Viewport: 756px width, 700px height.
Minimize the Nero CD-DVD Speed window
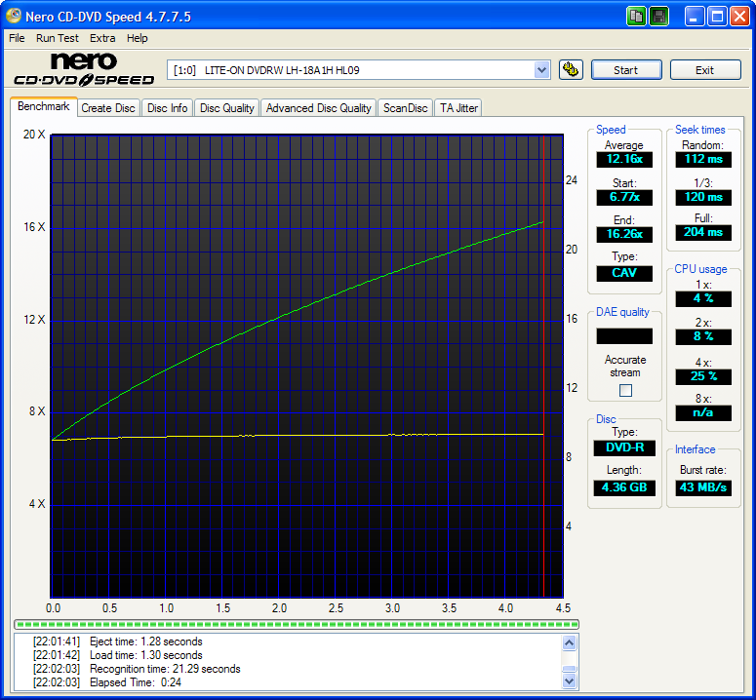pyautogui.click(x=695, y=17)
